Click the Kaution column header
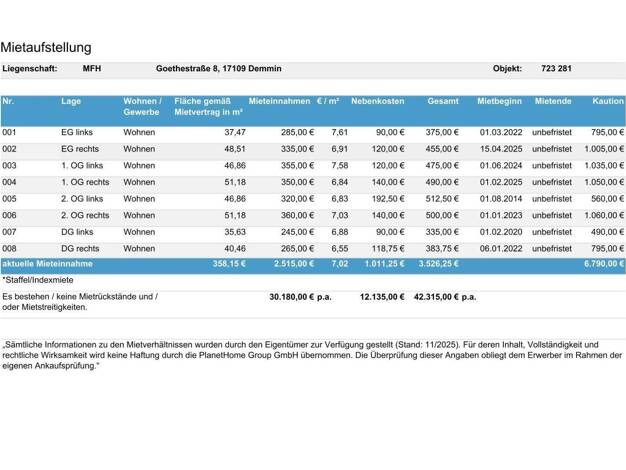This screenshot has height=470, width=626. point(608,102)
